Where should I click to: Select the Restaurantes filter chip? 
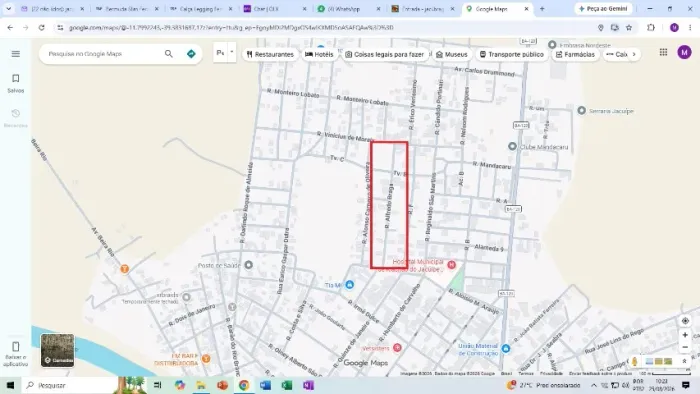pos(270,54)
